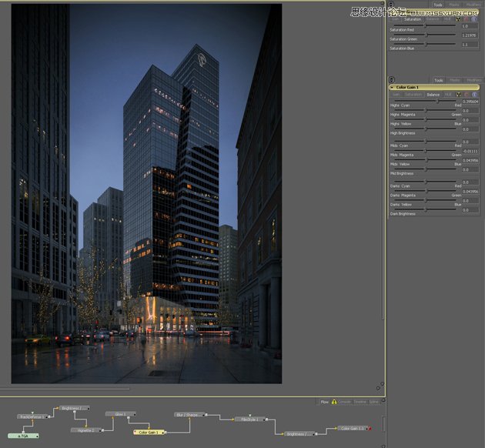This screenshot has width=485, height=448.
Task: Select the FilmStyle 1 node
Action: click(249, 420)
